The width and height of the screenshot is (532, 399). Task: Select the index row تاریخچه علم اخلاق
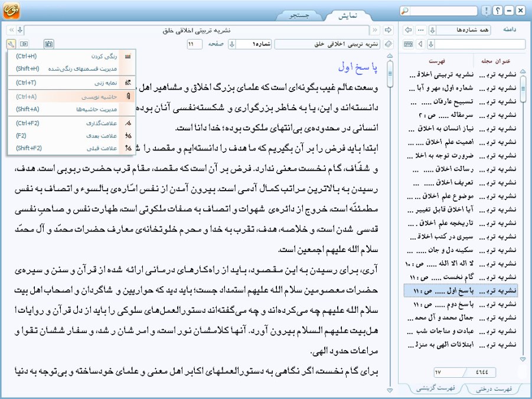pyautogui.click(x=461, y=223)
